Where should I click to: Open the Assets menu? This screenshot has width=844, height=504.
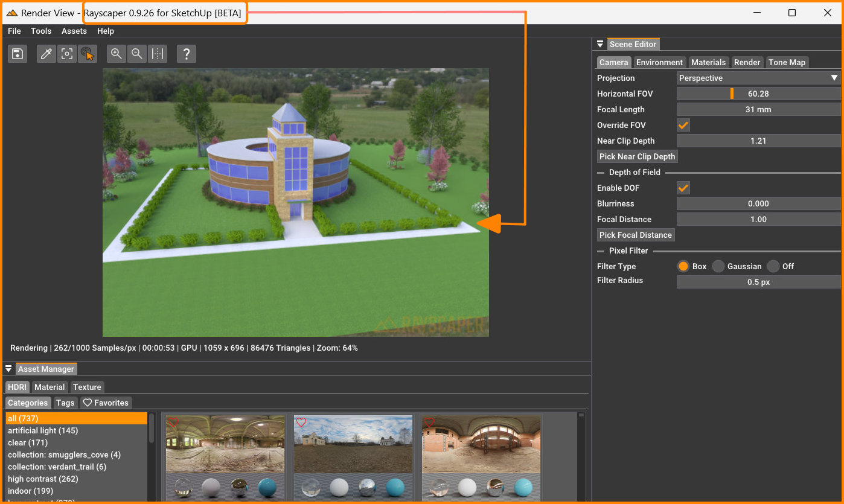(x=74, y=31)
